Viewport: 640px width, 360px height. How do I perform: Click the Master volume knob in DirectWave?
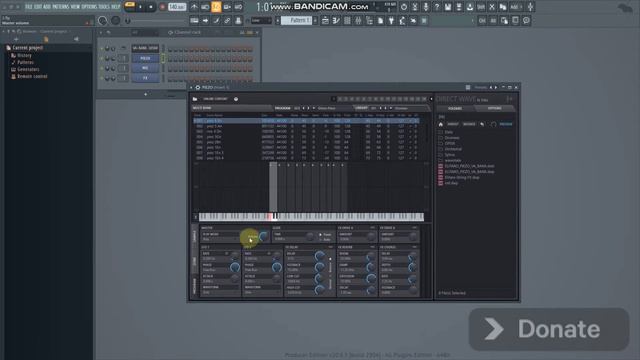tap(264, 236)
